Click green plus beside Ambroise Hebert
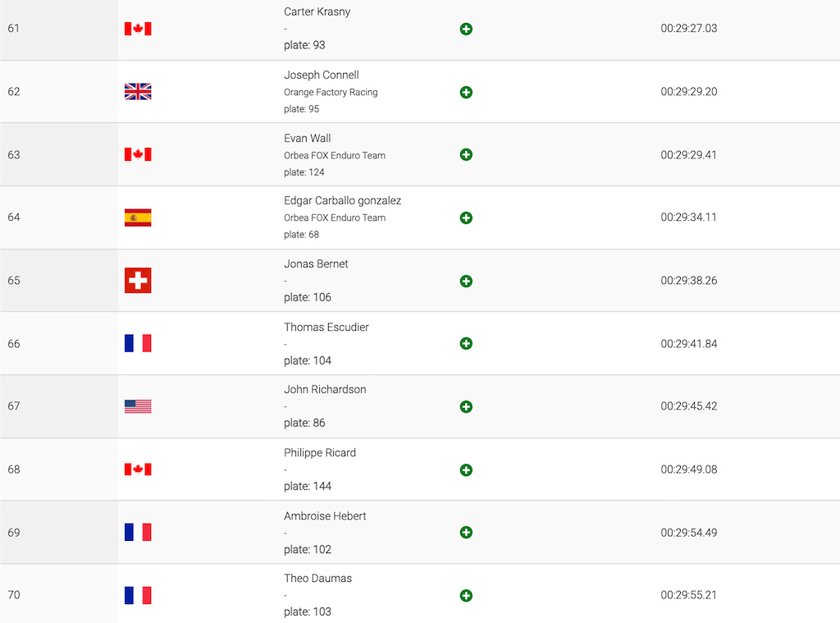Image resolution: width=840 pixels, height=623 pixels. (466, 532)
